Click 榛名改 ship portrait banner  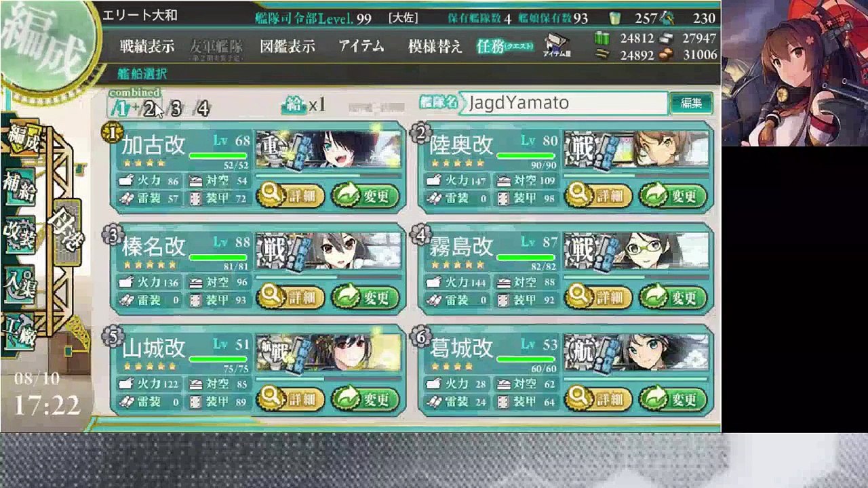tap(329, 251)
